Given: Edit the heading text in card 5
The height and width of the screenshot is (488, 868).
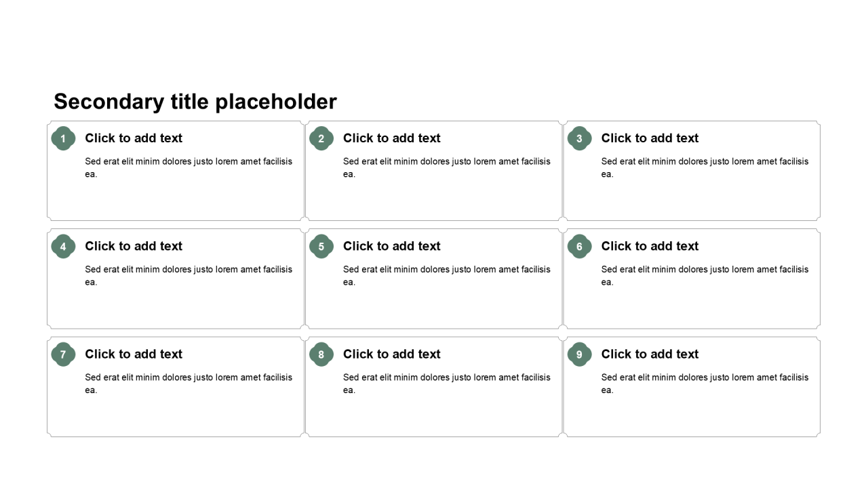Looking at the screenshot, I should pyautogui.click(x=392, y=246).
